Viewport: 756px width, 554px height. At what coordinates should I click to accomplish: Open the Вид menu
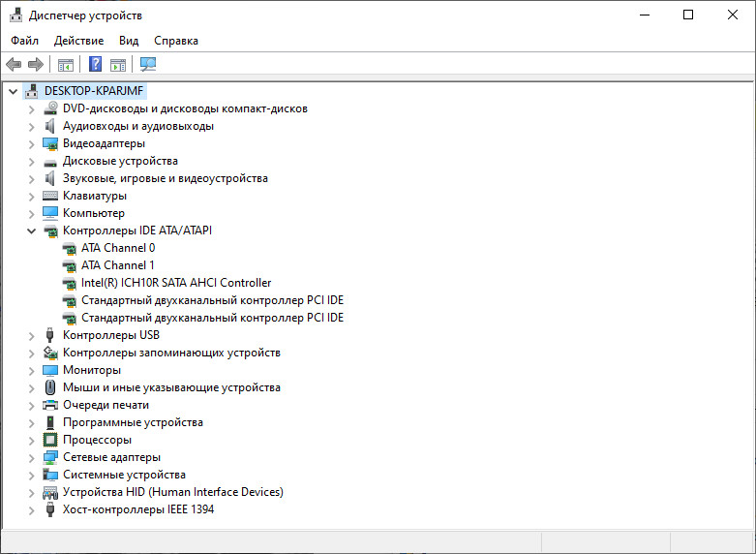(x=129, y=41)
